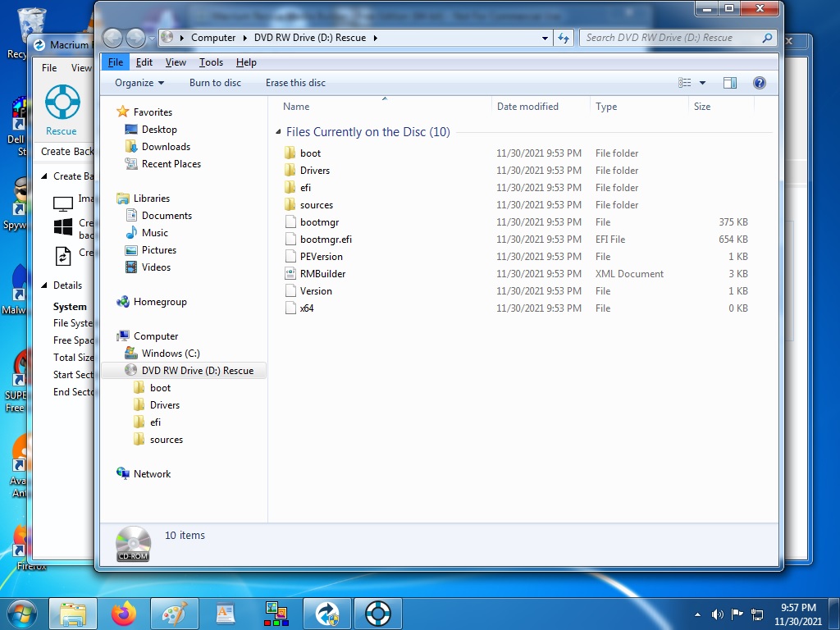Select the x64 file
The image size is (840, 630).
pos(307,308)
